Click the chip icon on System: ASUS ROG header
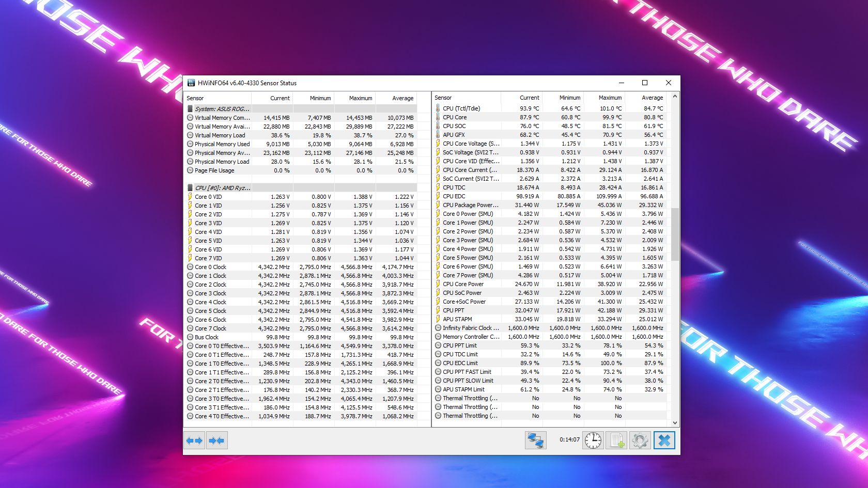 click(x=190, y=109)
